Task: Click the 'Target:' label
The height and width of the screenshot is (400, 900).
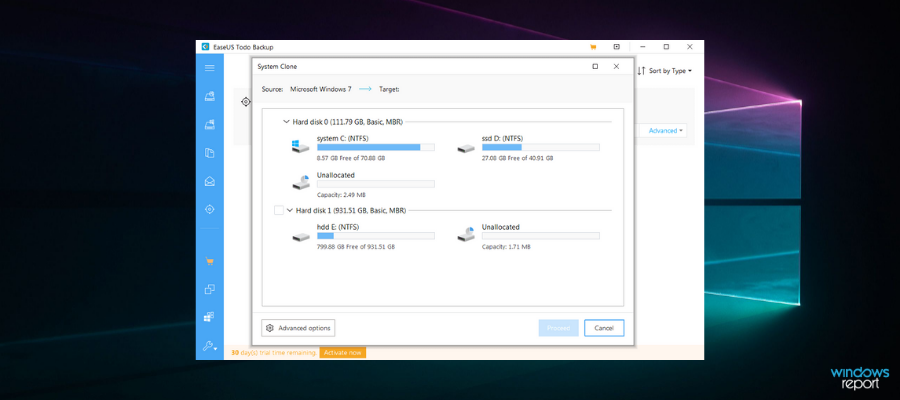Action: click(x=389, y=89)
